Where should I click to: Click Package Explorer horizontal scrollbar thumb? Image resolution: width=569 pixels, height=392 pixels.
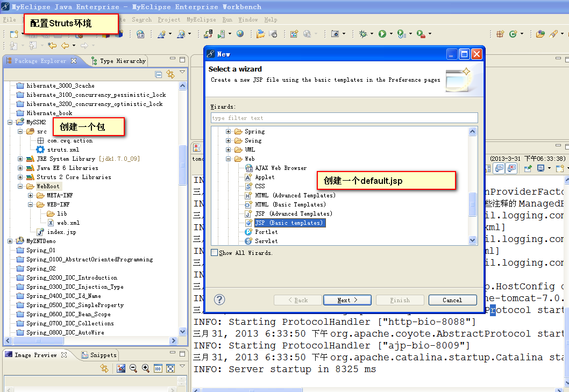pyautogui.click(x=38, y=340)
